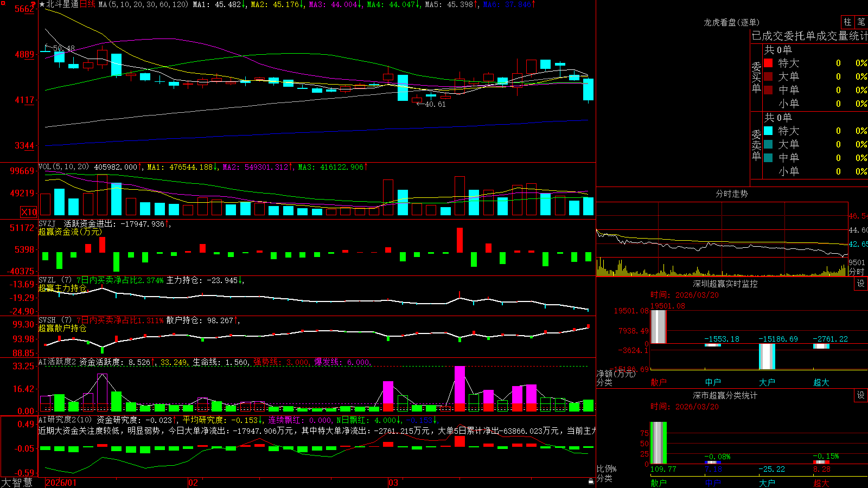
Task: Click the dark red 大单 buy-order swatch
Action: (x=768, y=76)
